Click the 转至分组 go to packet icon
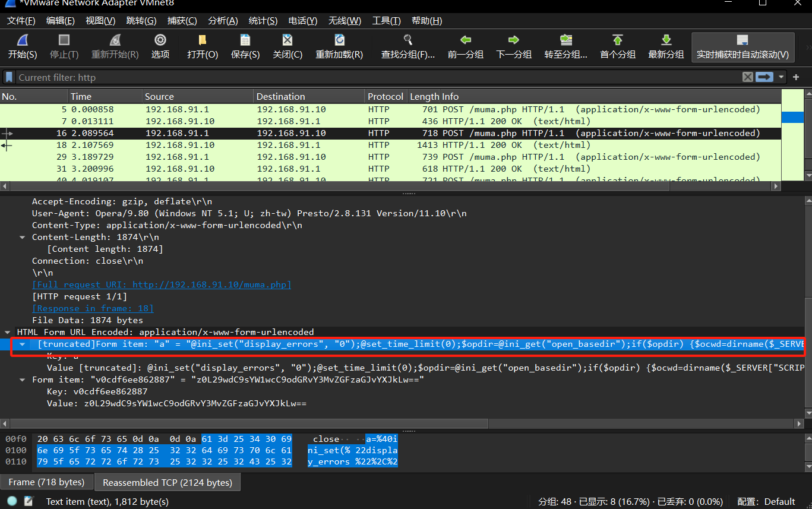Image resolution: width=812 pixels, height=509 pixels. tap(566, 40)
